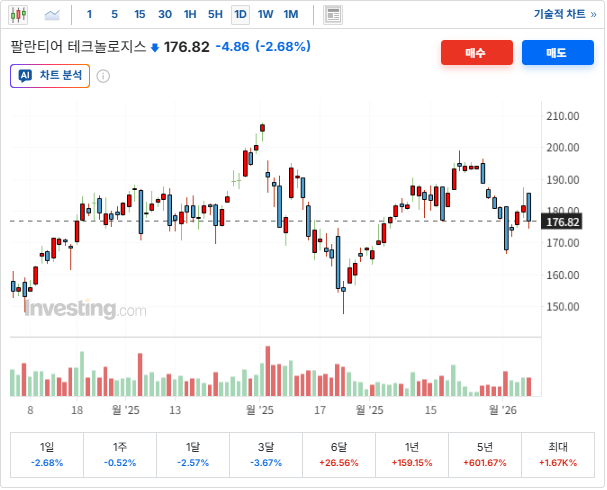Open the AI 차트 분석 button
Image resolution: width=607 pixels, height=490 pixels.
(50, 76)
